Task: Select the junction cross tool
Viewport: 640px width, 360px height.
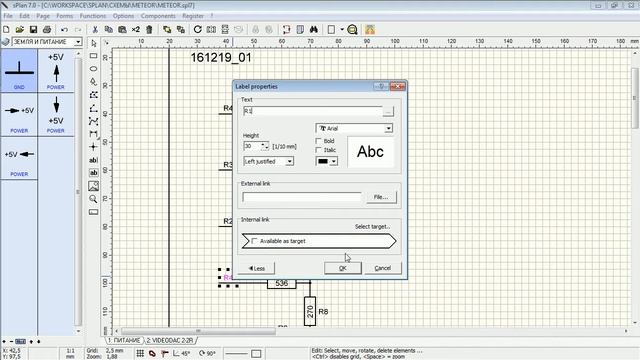Action: point(93,147)
